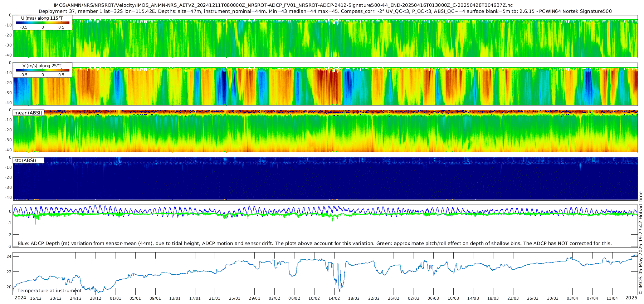Click the 02/03 date tick
Screen dimensions: 644x304
[413, 298]
